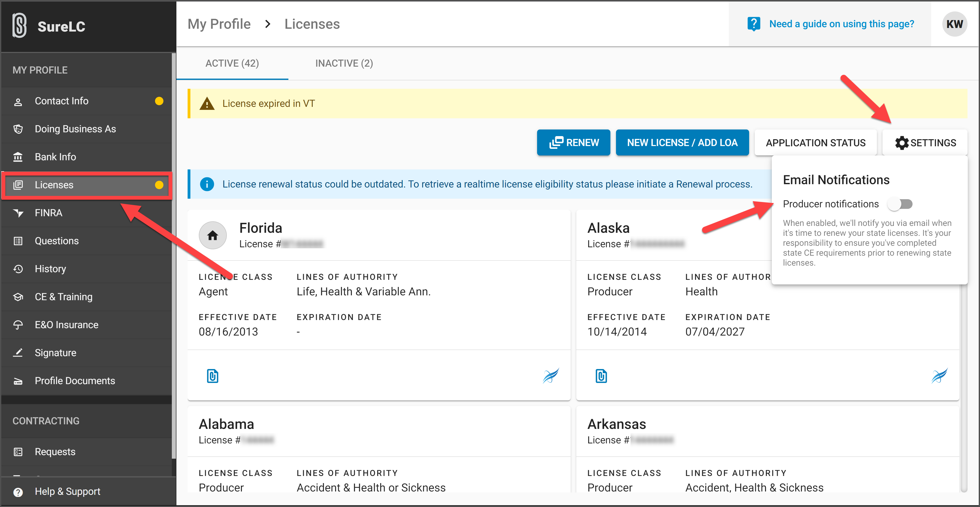The image size is (980, 507).
Task: Click NEW LICENSE / ADD LOA button
Action: coord(682,143)
